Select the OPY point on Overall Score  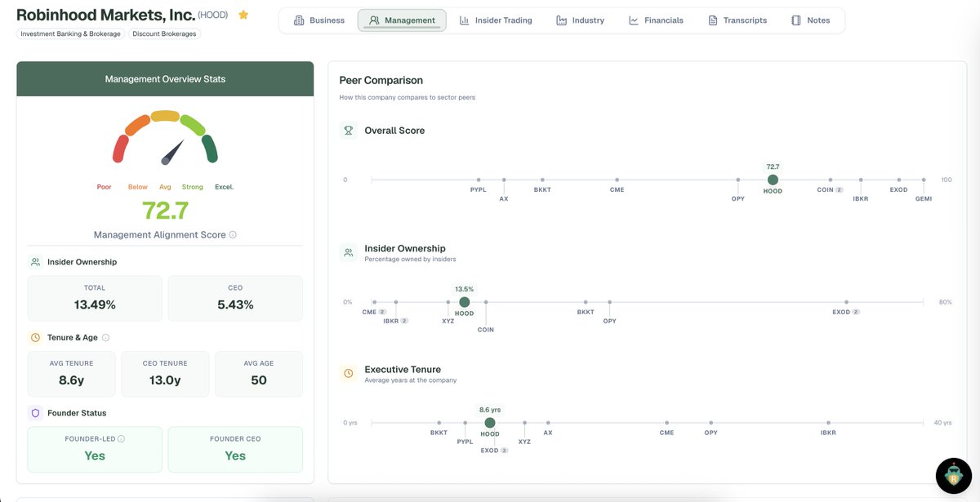(737, 180)
